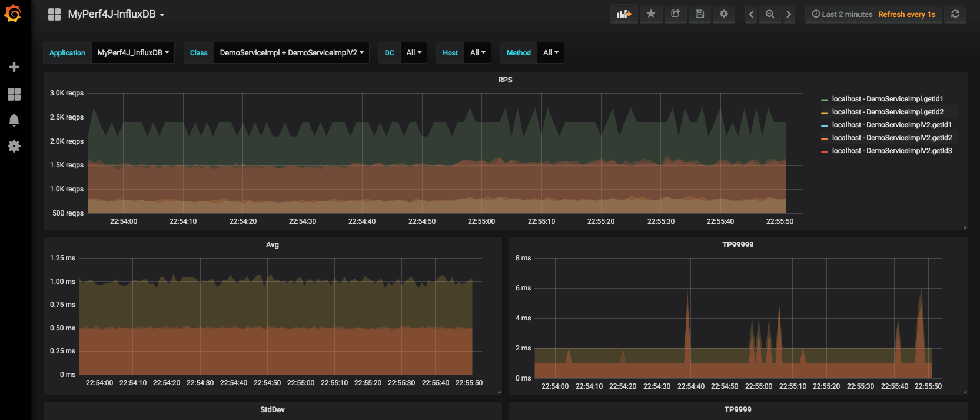
Task: Click the RPS panel resize handle
Action: point(965,227)
